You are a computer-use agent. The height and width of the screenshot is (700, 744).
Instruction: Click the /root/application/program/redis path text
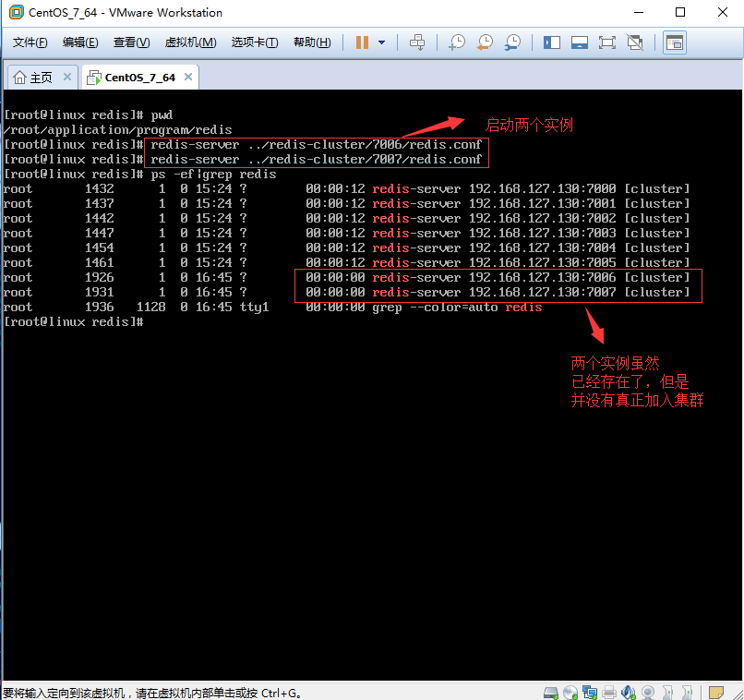click(x=117, y=129)
